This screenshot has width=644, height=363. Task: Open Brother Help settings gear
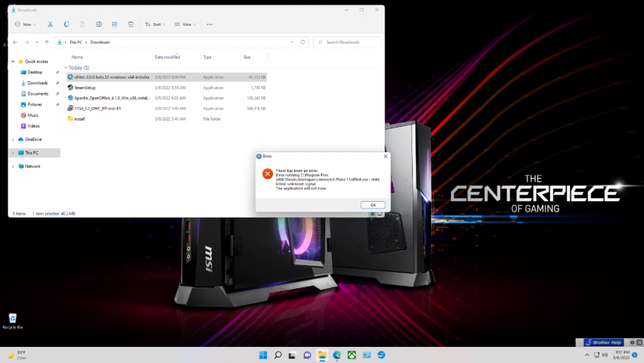point(632,342)
